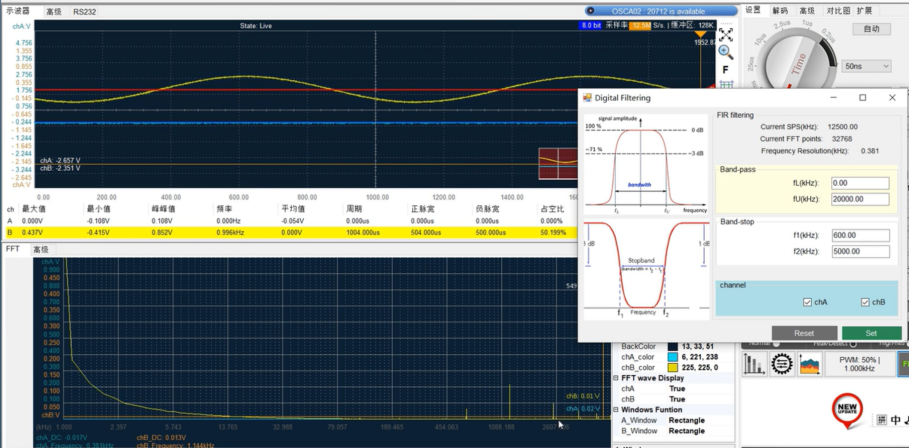Click the magnifier zoom icon
This screenshot has width=909, height=448.
[x=726, y=52]
